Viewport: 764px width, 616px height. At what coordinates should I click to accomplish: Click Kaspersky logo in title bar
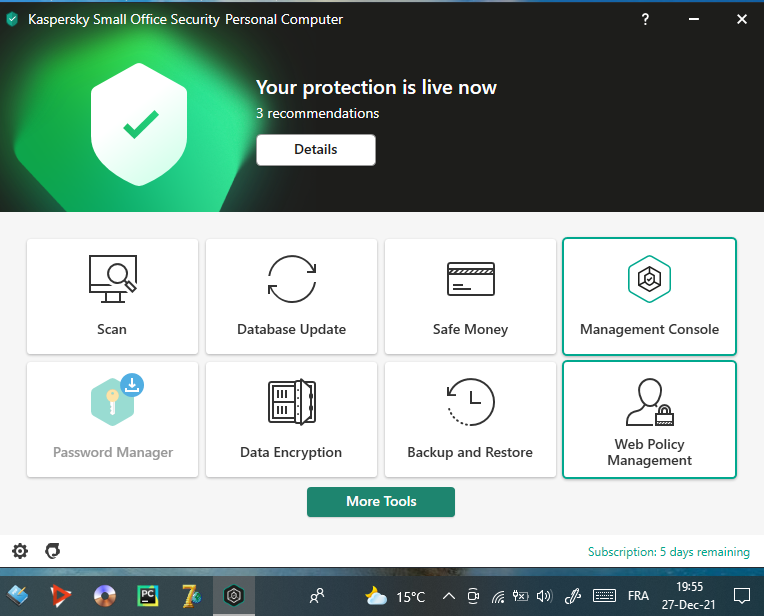12,19
